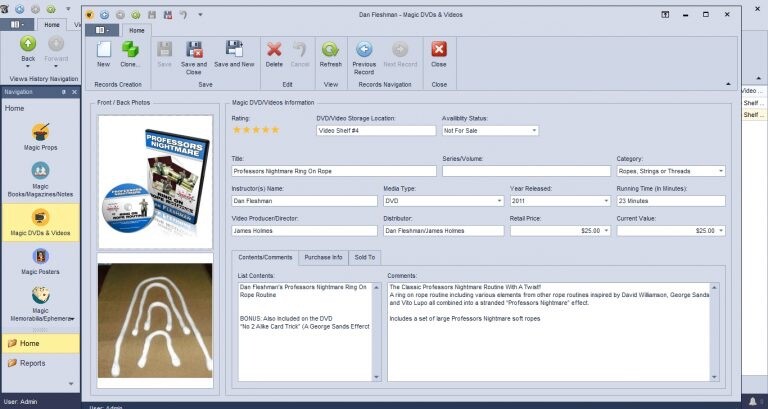Open the Current Value dropdown
Screen dimensions: 768x409
click(721, 231)
